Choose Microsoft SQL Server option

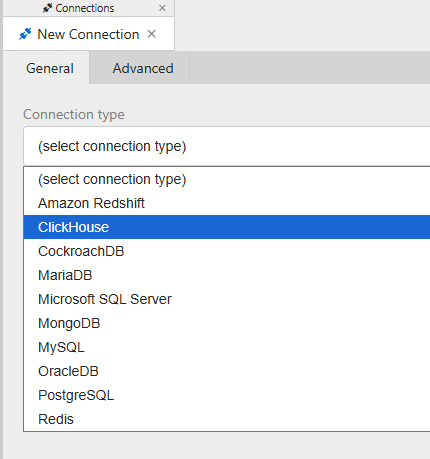pyautogui.click(x=227, y=299)
